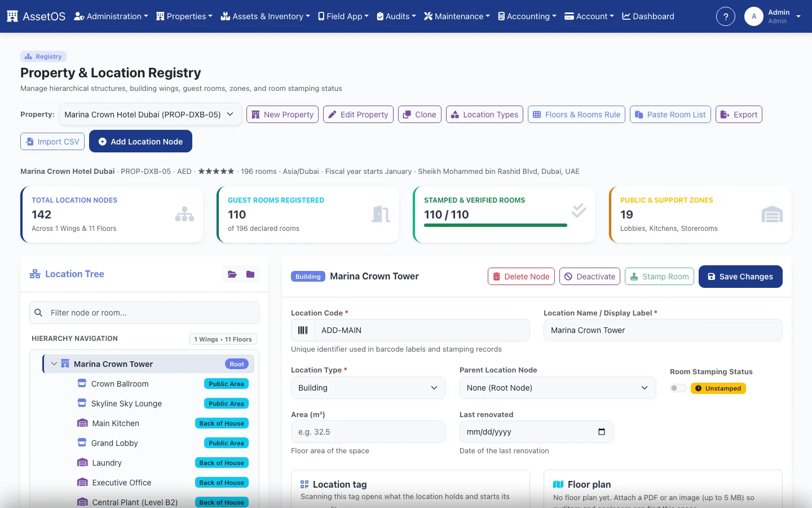
Task: Click the stamped rooms green progress bar
Action: pos(496,225)
